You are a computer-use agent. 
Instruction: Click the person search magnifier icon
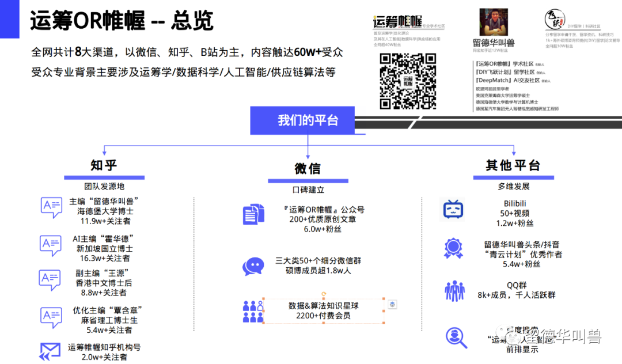pyautogui.click(x=456, y=338)
